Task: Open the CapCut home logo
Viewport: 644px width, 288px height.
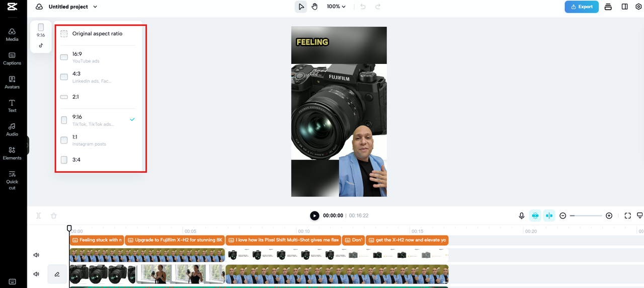Action: pyautogui.click(x=12, y=7)
